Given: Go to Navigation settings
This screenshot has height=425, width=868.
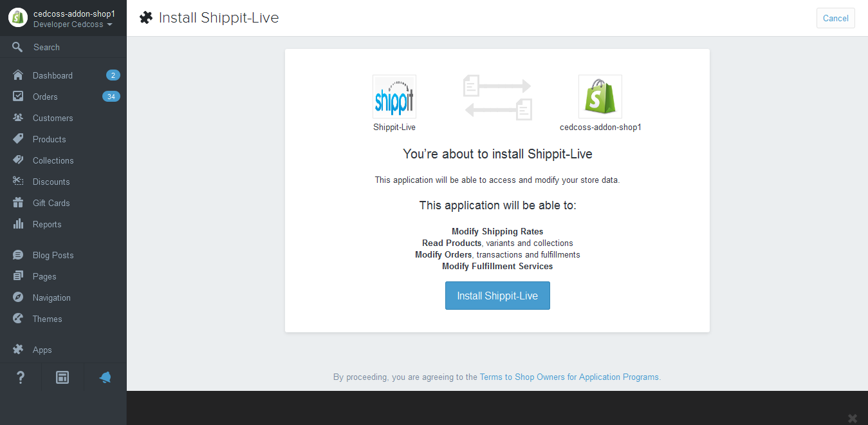Looking at the screenshot, I should tap(51, 297).
